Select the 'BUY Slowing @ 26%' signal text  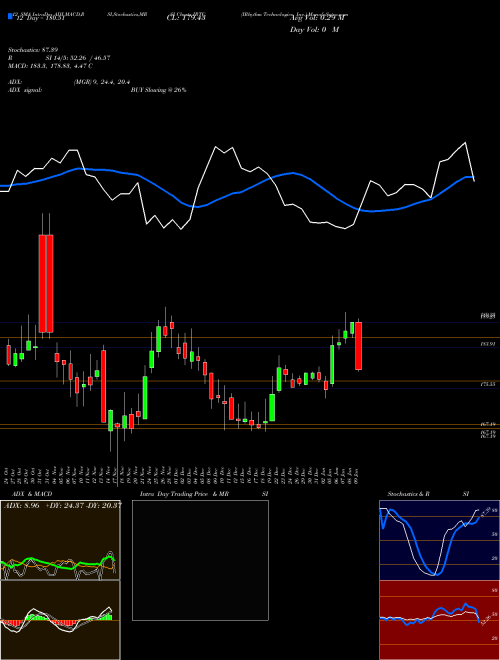(x=159, y=90)
